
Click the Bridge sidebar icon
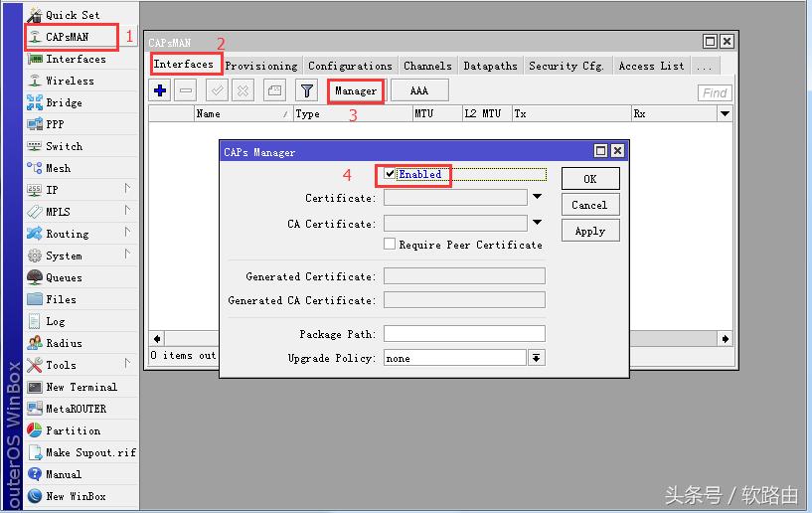pyautogui.click(x=35, y=102)
